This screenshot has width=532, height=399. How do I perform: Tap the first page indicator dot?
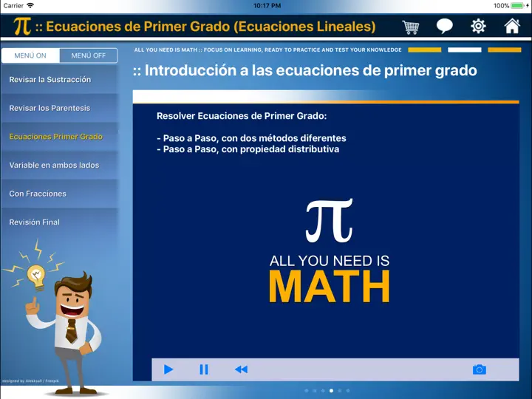307,391
